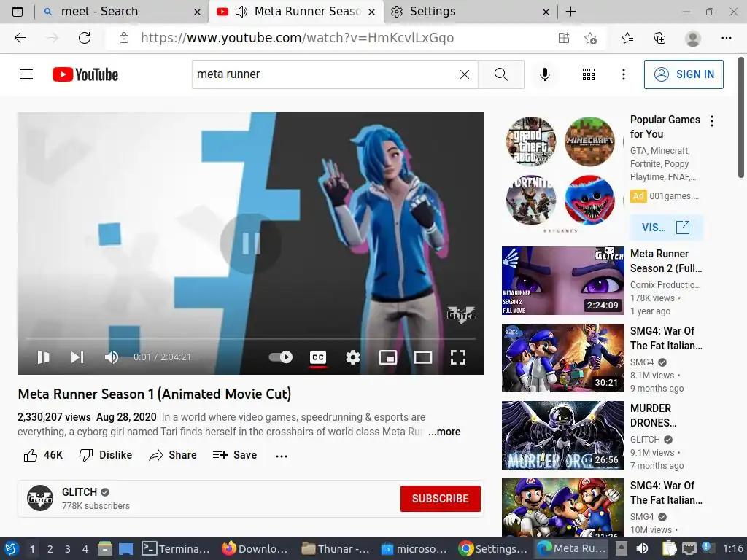Image resolution: width=747 pixels, height=560 pixels.
Task: Open the GLITCH channel name link
Action: click(79, 492)
